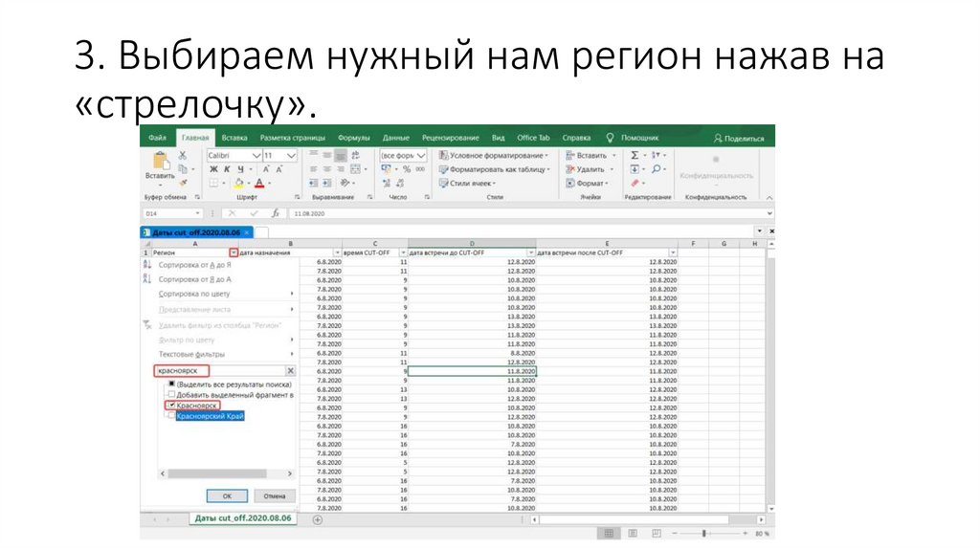The height and width of the screenshot is (549, 980).
Task: Open the 'Даты cut_off.2020.08.06' sheet tab
Action: (x=242, y=518)
